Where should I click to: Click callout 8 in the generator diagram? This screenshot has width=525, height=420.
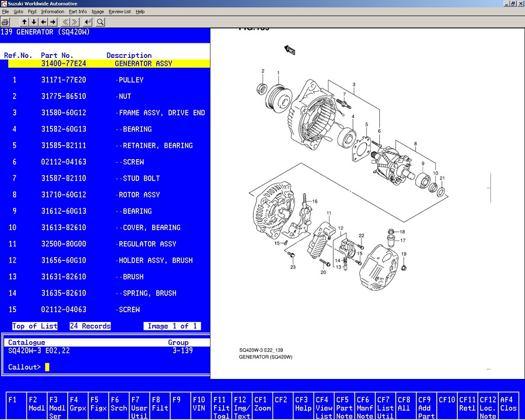click(415, 144)
